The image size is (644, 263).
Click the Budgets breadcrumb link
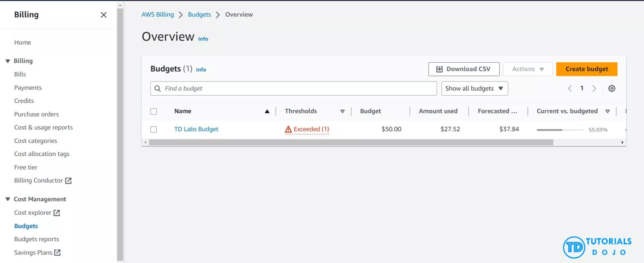point(199,15)
